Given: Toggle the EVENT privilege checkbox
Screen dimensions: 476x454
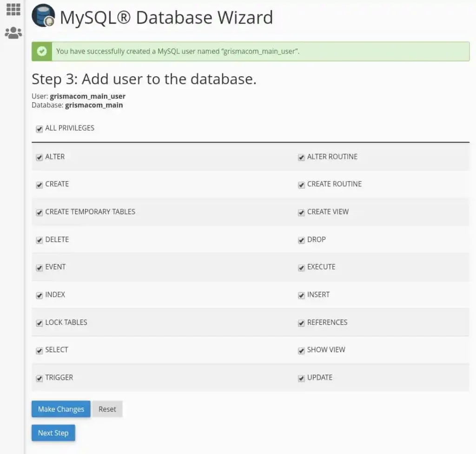Looking at the screenshot, I should [x=40, y=268].
